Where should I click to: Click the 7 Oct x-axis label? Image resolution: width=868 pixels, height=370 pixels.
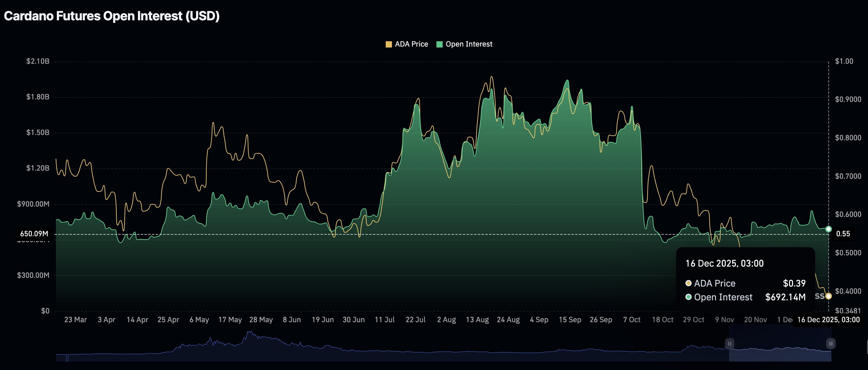[631, 319]
